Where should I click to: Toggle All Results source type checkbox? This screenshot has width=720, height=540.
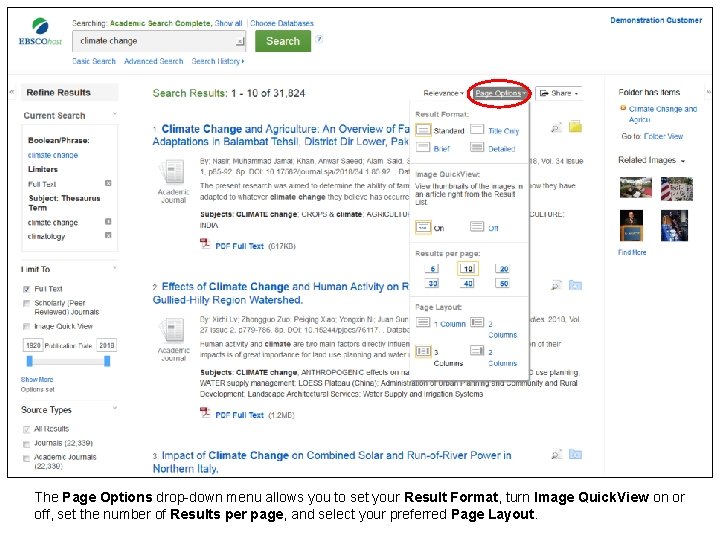27,429
